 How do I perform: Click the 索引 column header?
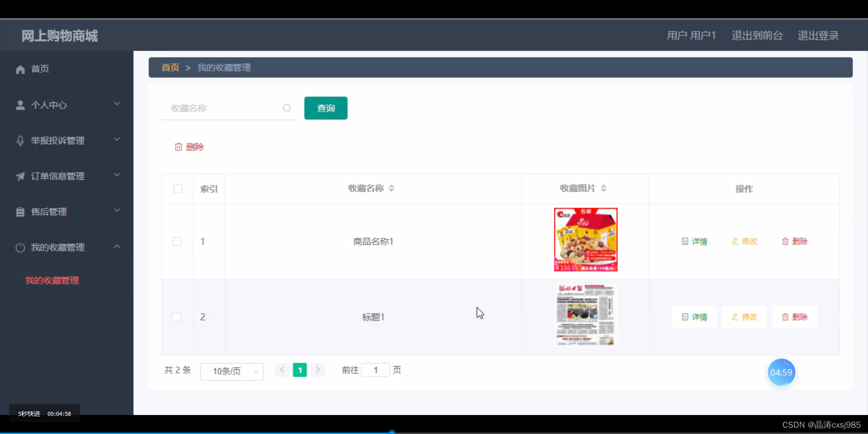209,189
